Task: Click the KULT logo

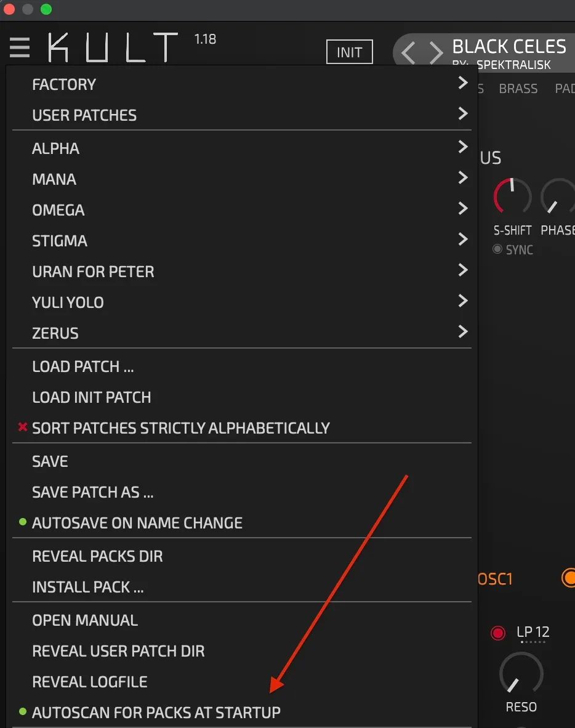Action: 111,46
